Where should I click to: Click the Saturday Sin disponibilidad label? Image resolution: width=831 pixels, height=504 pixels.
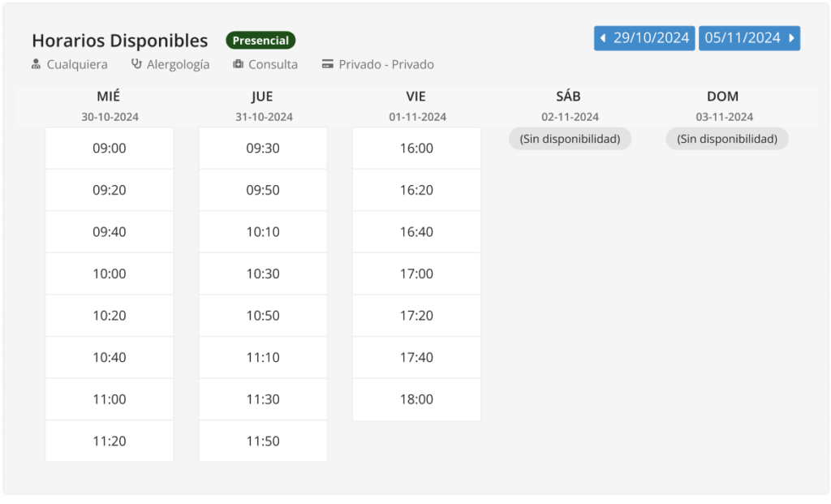point(570,139)
